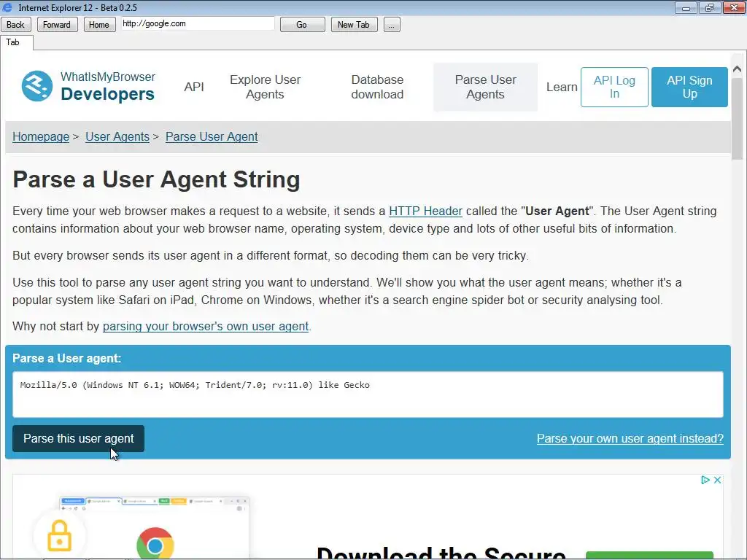This screenshot has width=747, height=560.
Task: Open the AdChoices icon on the ad
Action: coord(705,480)
